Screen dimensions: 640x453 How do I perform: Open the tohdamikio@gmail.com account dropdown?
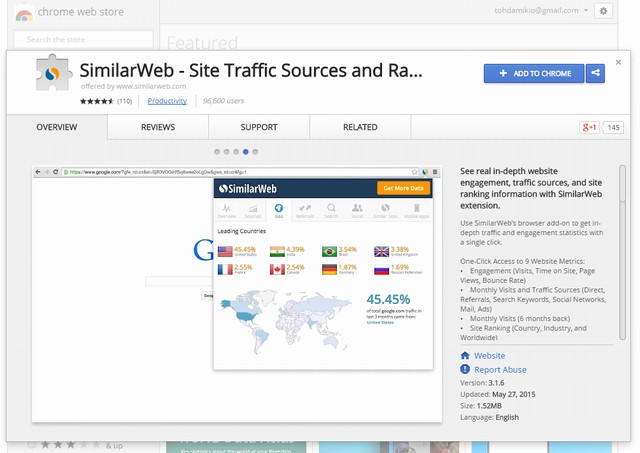click(x=541, y=11)
